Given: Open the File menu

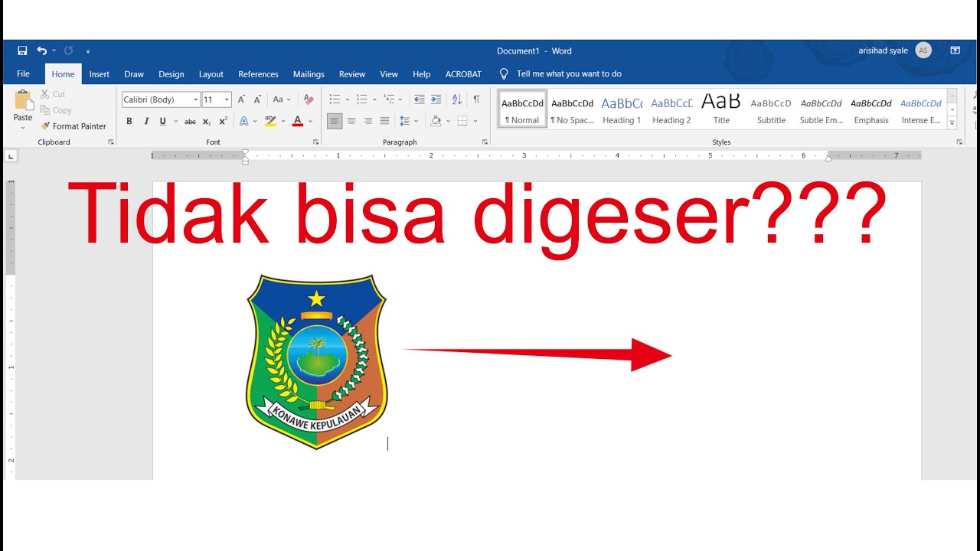Looking at the screenshot, I should pos(23,74).
